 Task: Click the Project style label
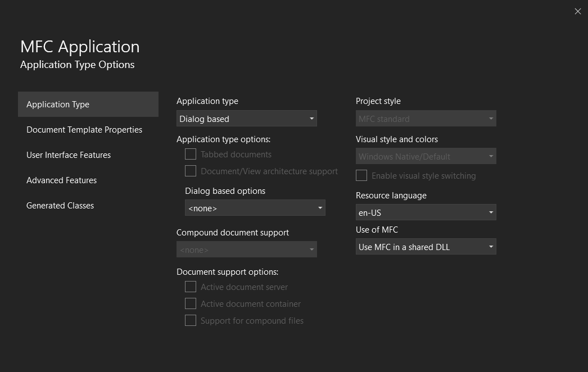378,101
